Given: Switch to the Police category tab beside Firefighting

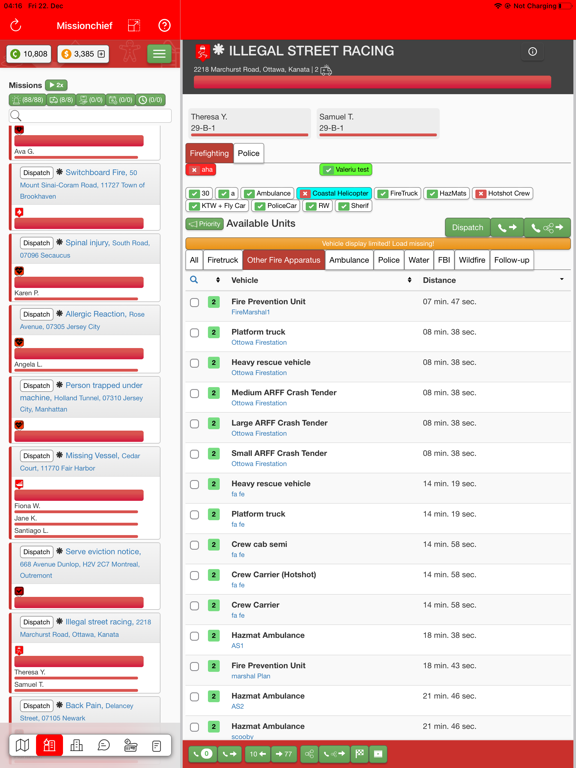Looking at the screenshot, I should point(249,153).
